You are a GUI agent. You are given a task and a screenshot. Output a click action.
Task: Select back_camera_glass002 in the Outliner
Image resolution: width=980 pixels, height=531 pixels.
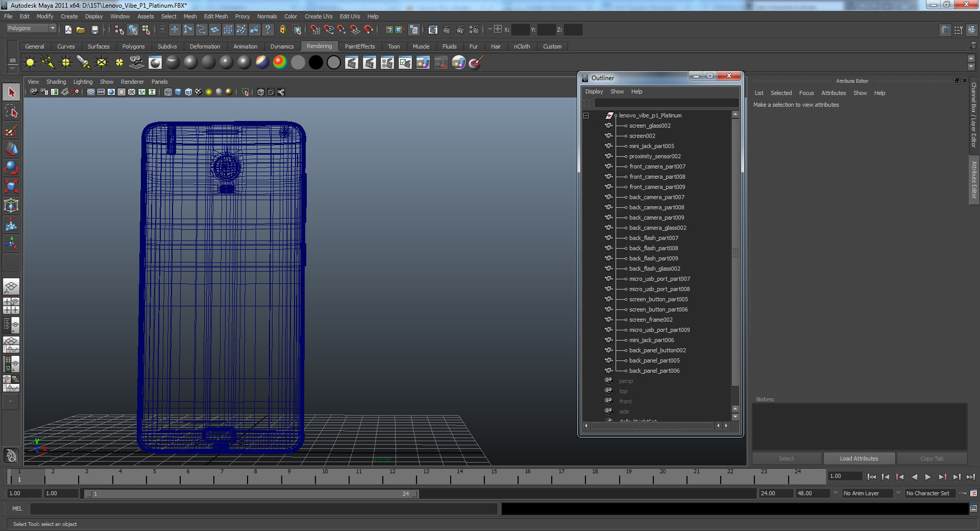(657, 228)
